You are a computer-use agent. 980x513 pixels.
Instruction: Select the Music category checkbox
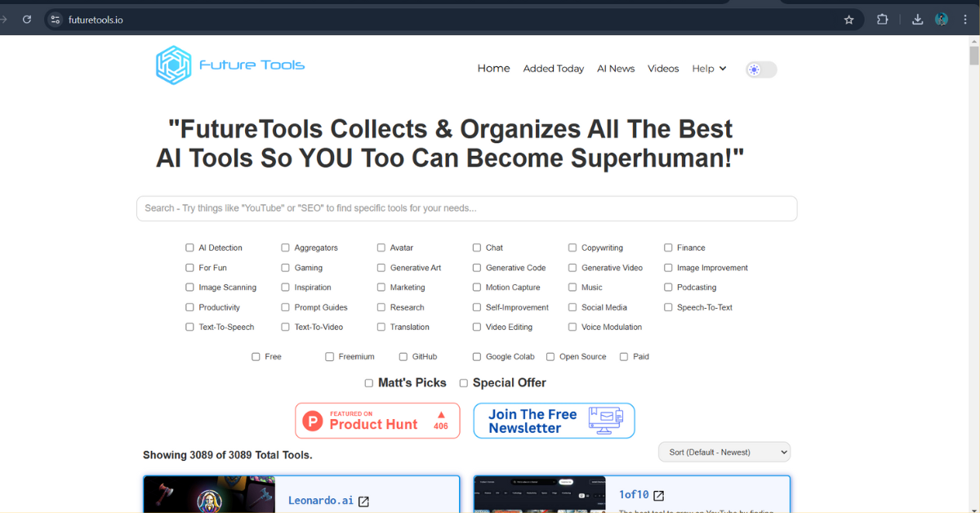click(x=572, y=288)
